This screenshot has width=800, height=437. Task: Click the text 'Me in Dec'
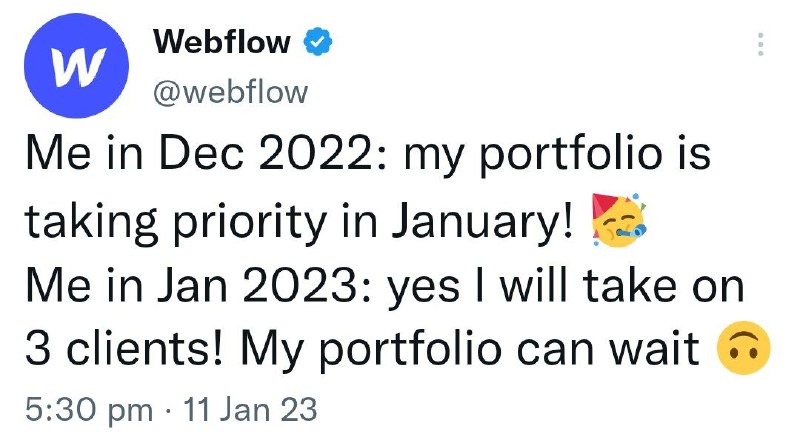135,155
